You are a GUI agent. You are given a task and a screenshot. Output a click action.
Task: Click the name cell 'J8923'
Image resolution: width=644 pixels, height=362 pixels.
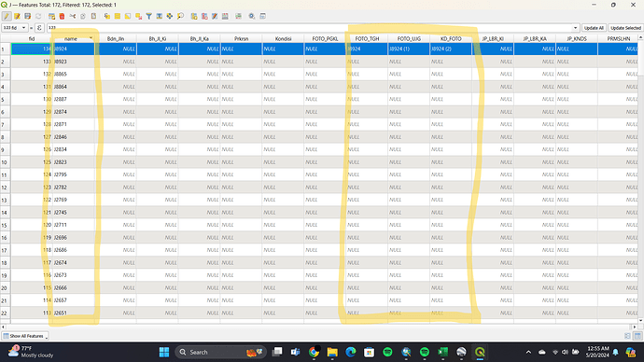pyautogui.click(x=74, y=62)
